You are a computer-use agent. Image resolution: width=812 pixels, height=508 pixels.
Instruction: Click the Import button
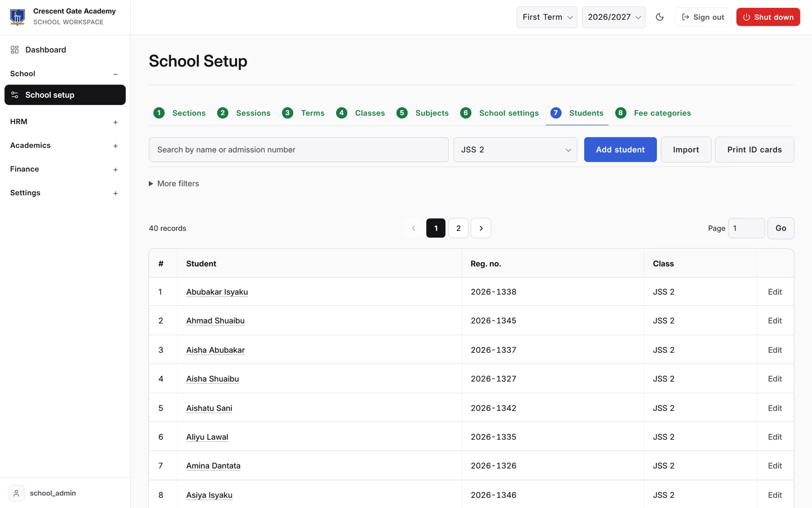pyautogui.click(x=686, y=150)
